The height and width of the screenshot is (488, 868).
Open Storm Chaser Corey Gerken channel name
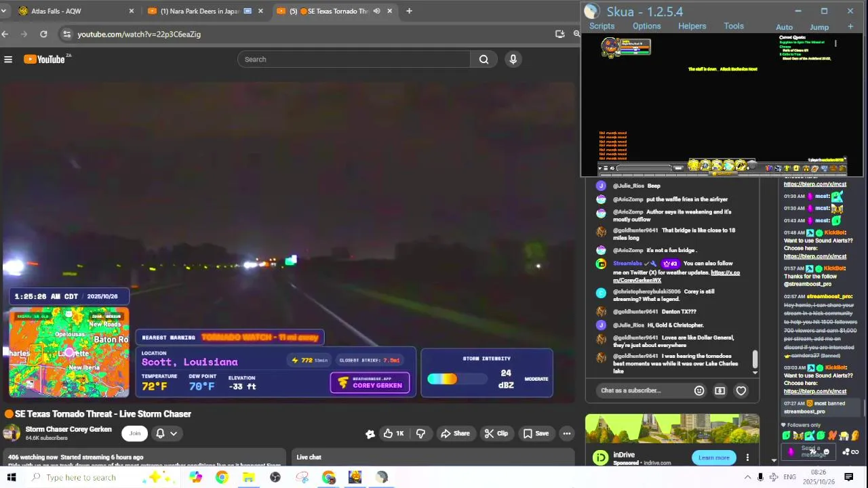pos(68,429)
